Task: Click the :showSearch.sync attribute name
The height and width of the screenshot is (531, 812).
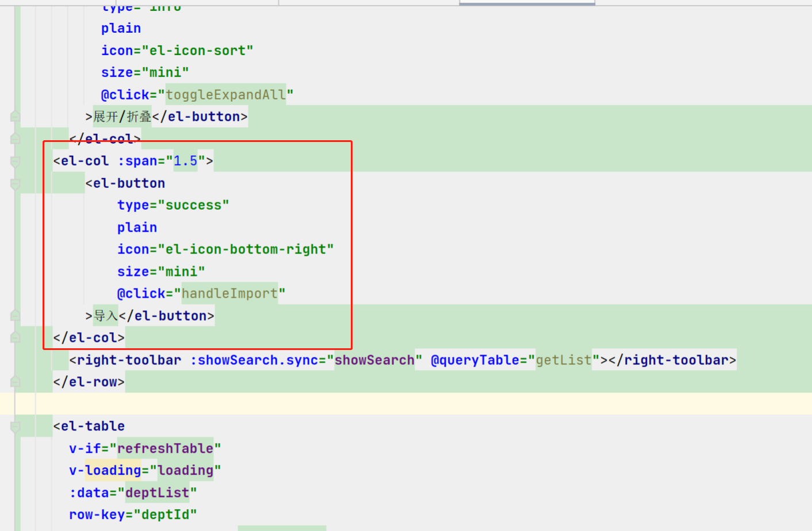Action: click(x=254, y=360)
